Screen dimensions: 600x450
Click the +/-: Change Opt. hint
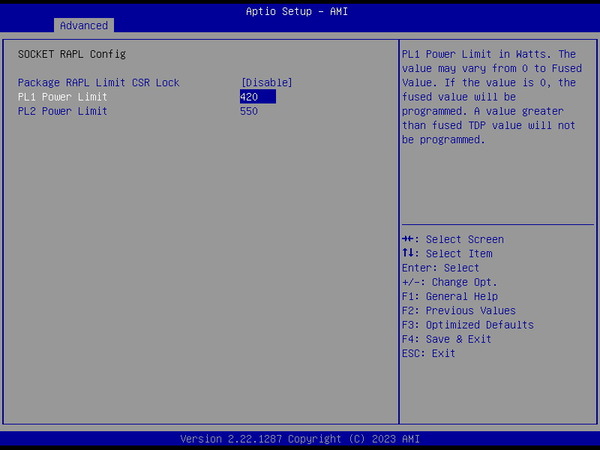click(x=449, y=282)
